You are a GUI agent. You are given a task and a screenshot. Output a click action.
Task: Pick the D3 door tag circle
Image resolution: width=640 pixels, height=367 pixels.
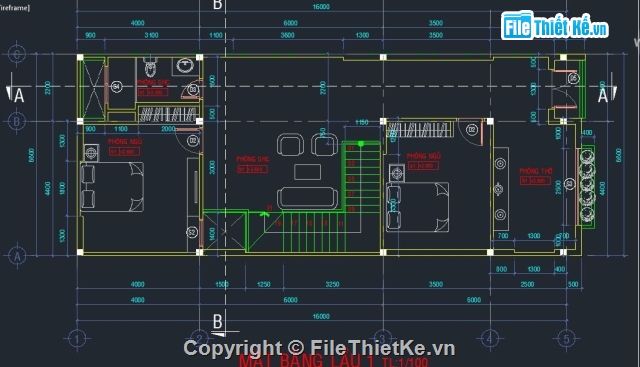[x=193, y=89]
